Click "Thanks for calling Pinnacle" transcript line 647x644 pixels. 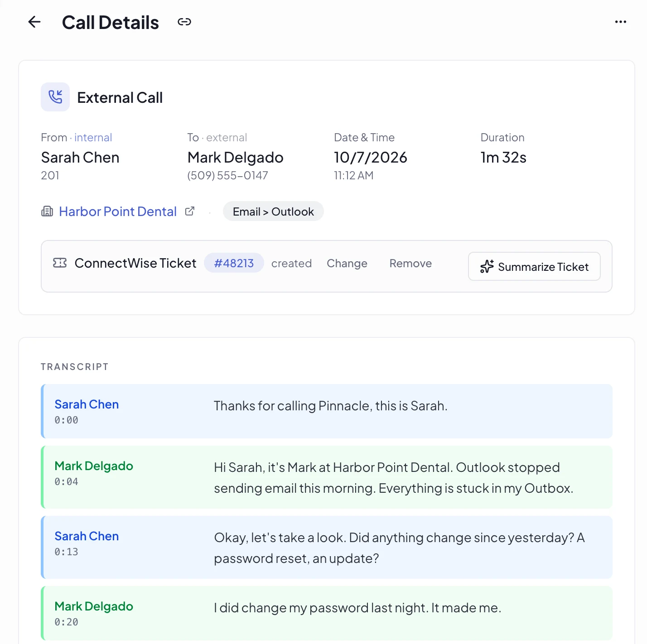pyautogui.click(x=330, y=406)
